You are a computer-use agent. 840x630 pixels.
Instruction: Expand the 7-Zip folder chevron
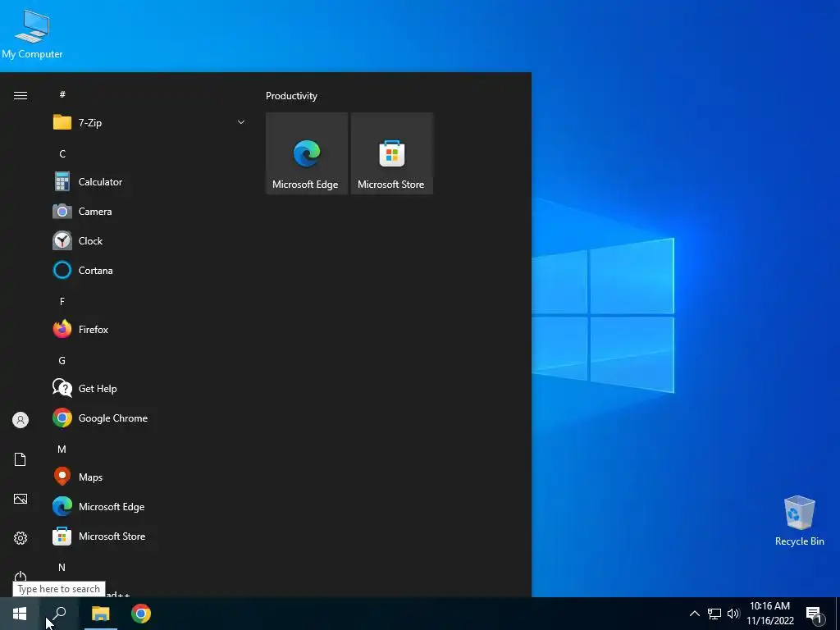pyautogui.click(x=241, y=123)
